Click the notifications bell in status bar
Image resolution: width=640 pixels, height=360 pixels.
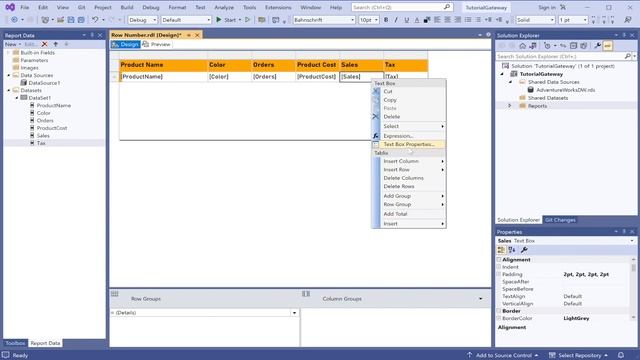click(x=621, y=355)
